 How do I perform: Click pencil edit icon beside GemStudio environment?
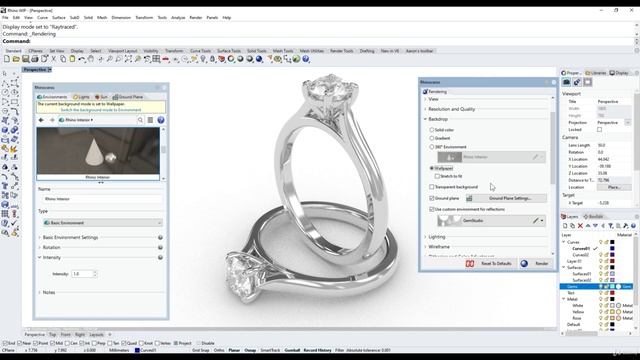[x=536, y=221]
